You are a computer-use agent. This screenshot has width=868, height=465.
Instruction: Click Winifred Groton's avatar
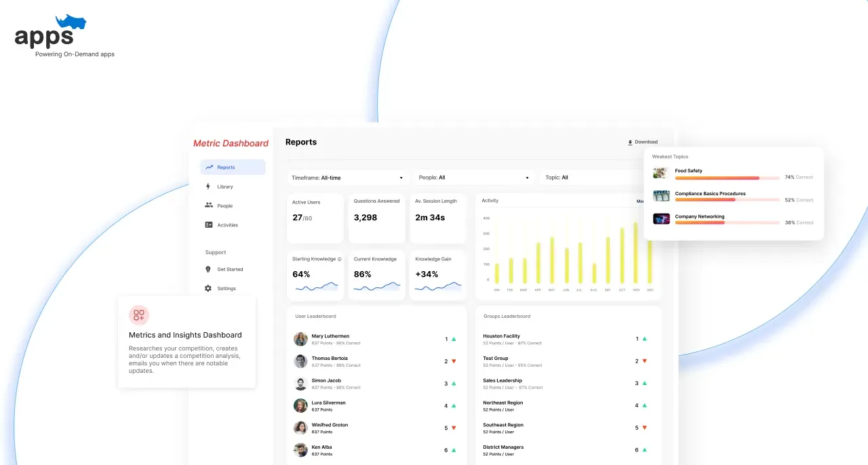(x=300, y=428)
